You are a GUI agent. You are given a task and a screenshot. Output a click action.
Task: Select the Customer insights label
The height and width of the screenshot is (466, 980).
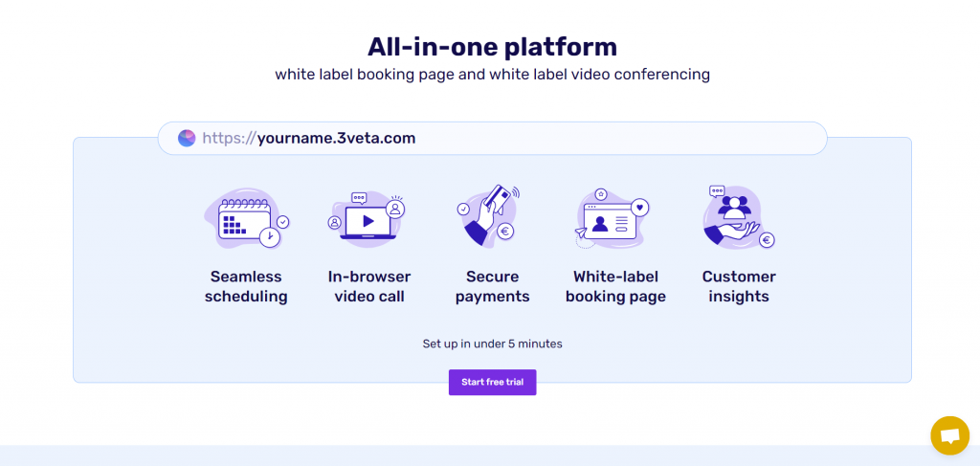[x=739, y=286]
